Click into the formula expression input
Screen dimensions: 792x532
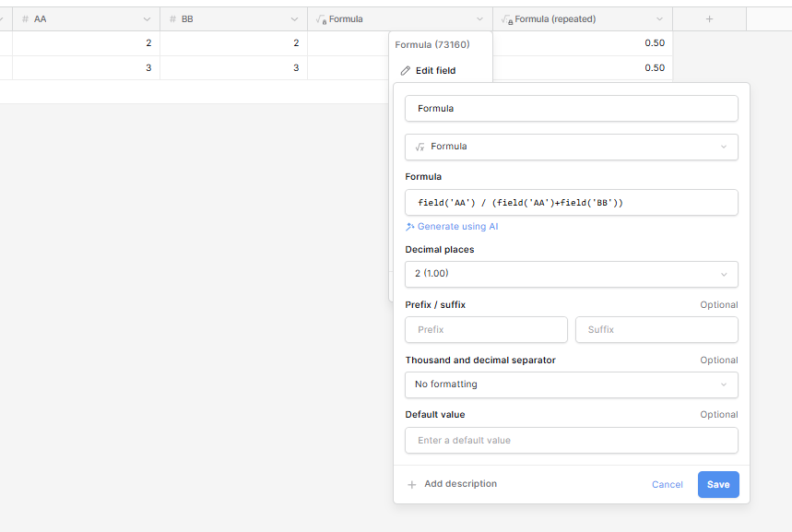point(572,203)
